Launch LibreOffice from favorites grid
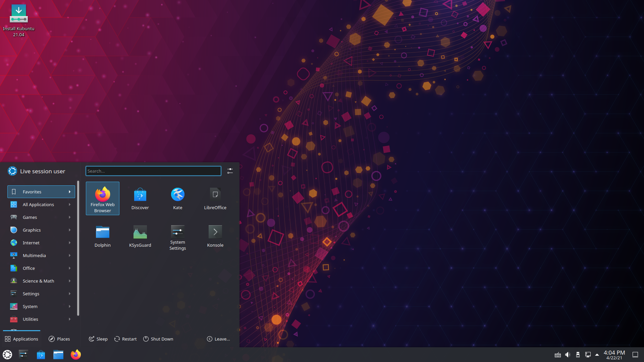The width and height of the screenshot is (644, 362). click(x=215, y=199)
